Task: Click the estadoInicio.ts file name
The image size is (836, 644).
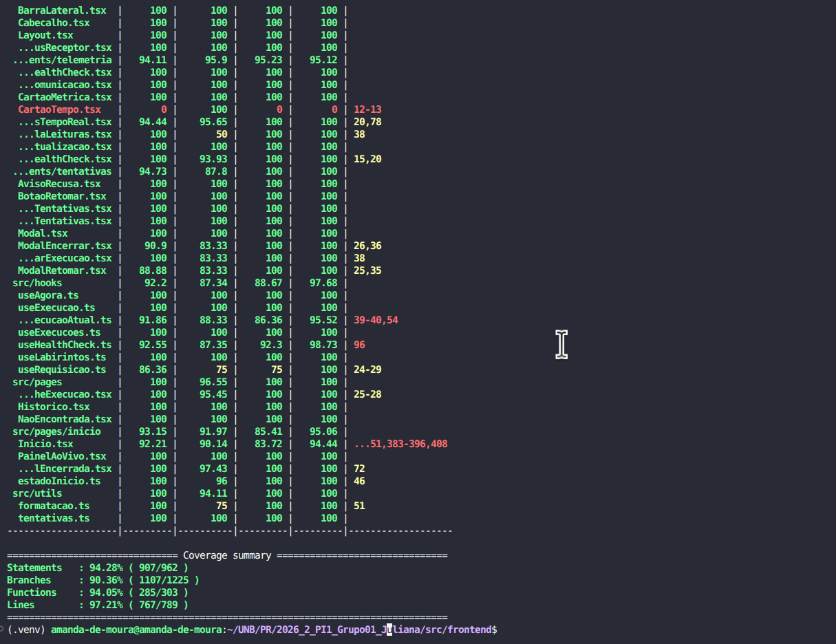Action: (59, 481)
